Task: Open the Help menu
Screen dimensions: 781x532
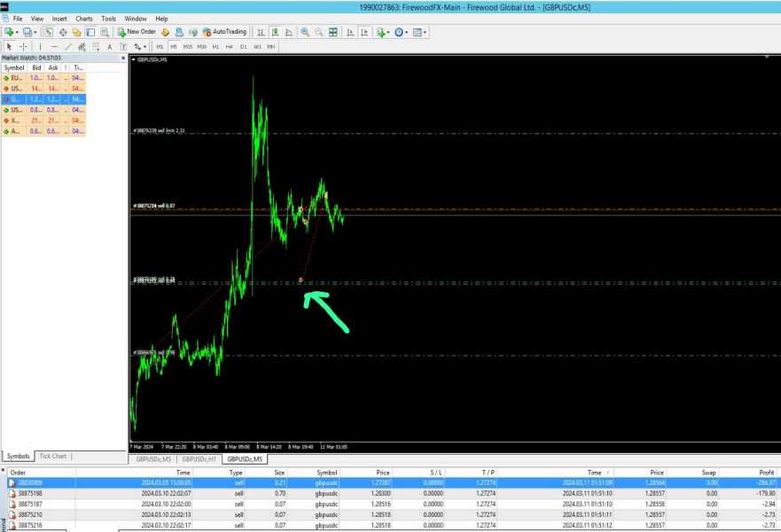Action: click(x=161, y=19)
